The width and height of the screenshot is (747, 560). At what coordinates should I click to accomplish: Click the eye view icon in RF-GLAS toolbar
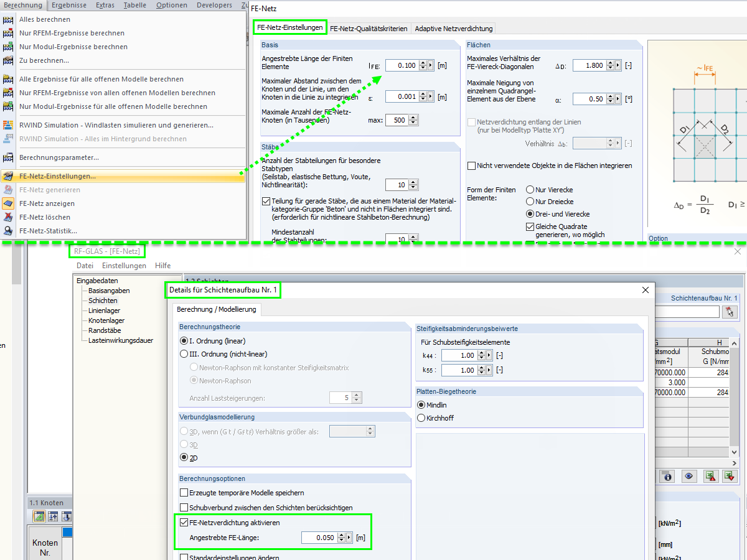[688, 476]
